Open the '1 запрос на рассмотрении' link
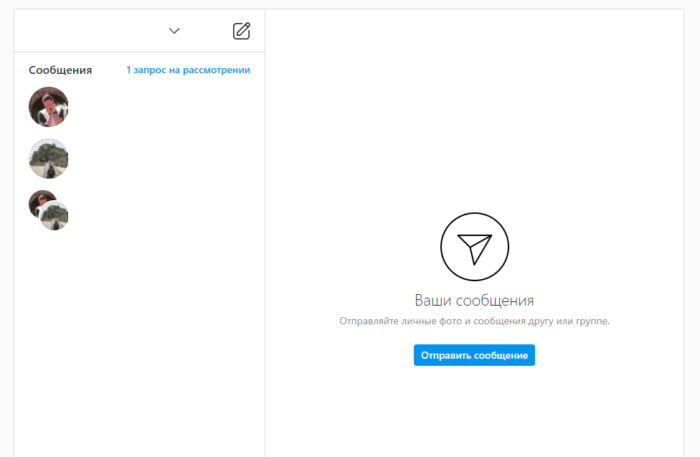 188,70
